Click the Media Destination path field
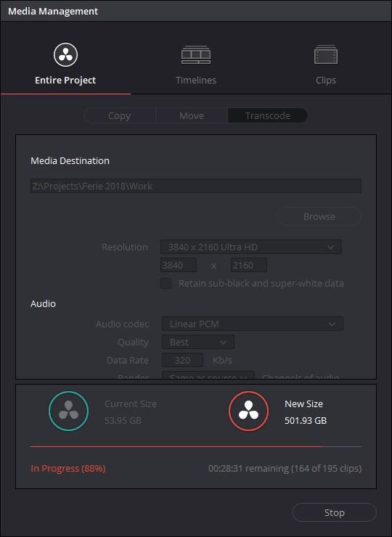392x537 pixels. click(196, 186)
